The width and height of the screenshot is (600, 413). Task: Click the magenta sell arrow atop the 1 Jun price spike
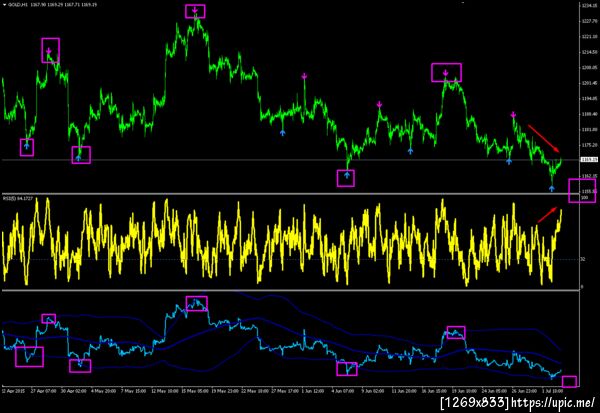pyautogui.click(x=304, y=76)
